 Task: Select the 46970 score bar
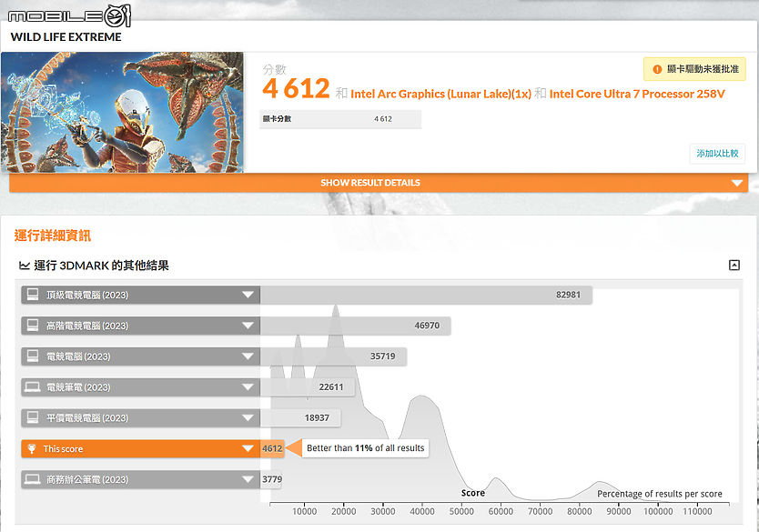click(x=355, y=326)
